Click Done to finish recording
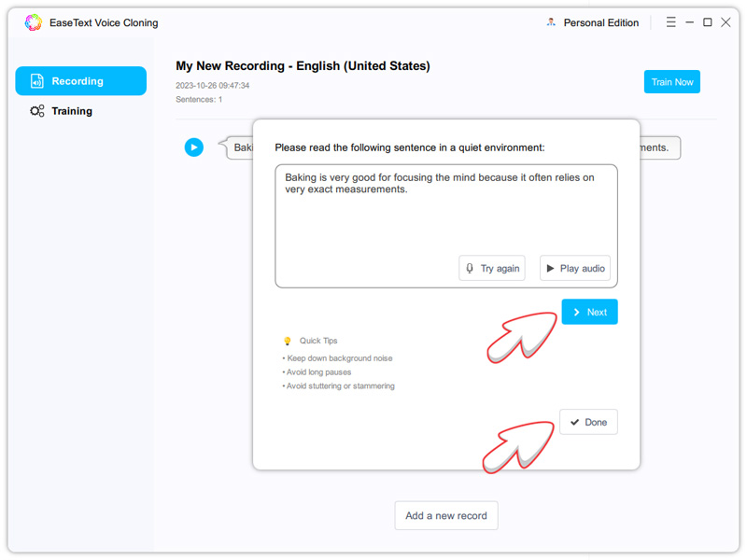747x560 pixels. tap(588, 422)
